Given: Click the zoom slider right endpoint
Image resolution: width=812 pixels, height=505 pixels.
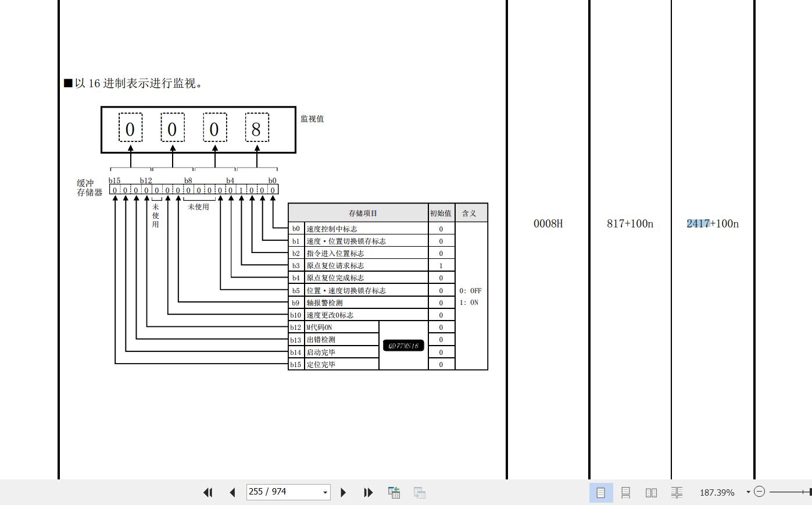Looking at the screenshot, I should (x=810, y=492).
